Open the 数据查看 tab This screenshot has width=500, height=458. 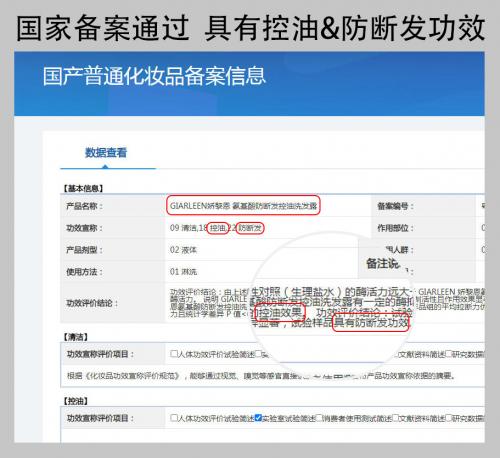point(106,152)
